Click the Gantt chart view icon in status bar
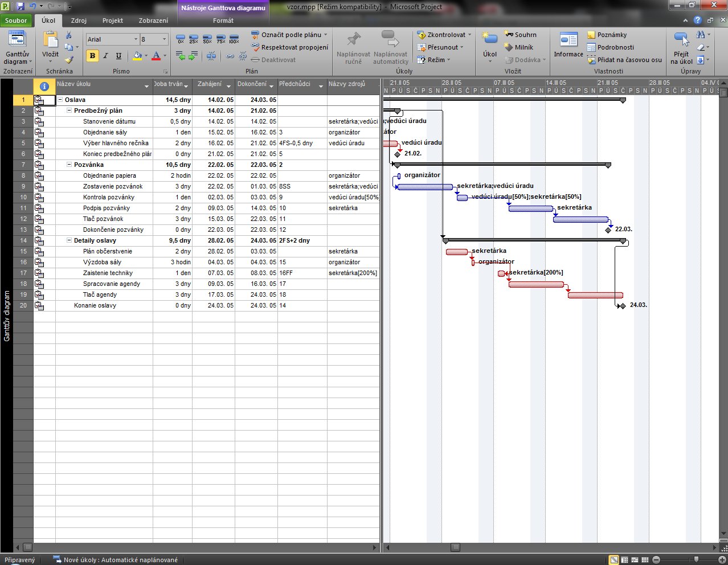The height and width of the screenshot is (565, 728). tap(614, 560)
